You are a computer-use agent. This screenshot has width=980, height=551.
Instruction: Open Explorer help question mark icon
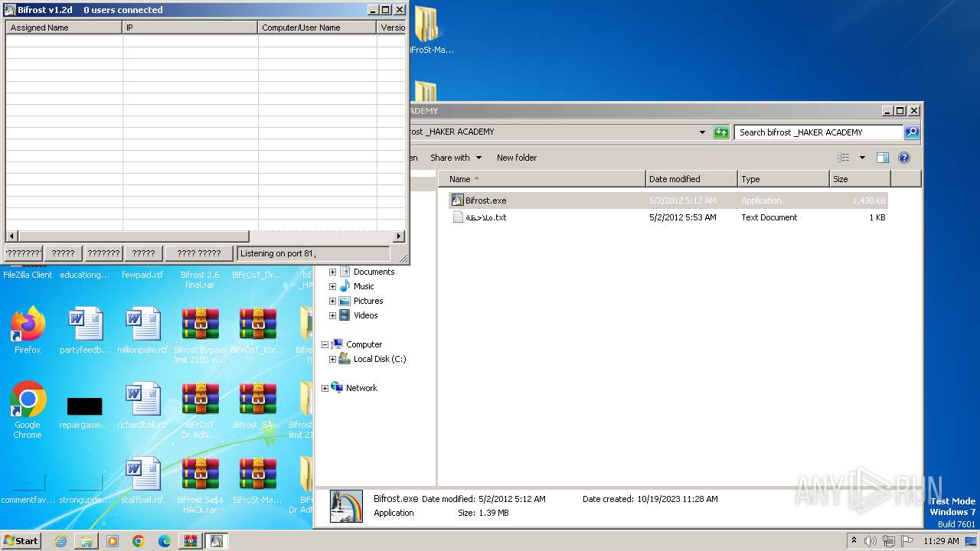903,158
